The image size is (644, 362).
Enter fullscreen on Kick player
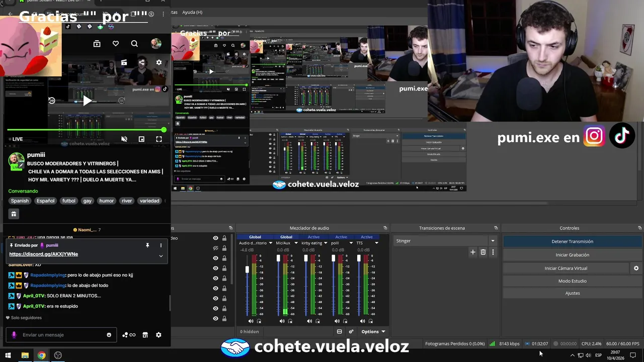pyautogui.click(x=159, y=139)
